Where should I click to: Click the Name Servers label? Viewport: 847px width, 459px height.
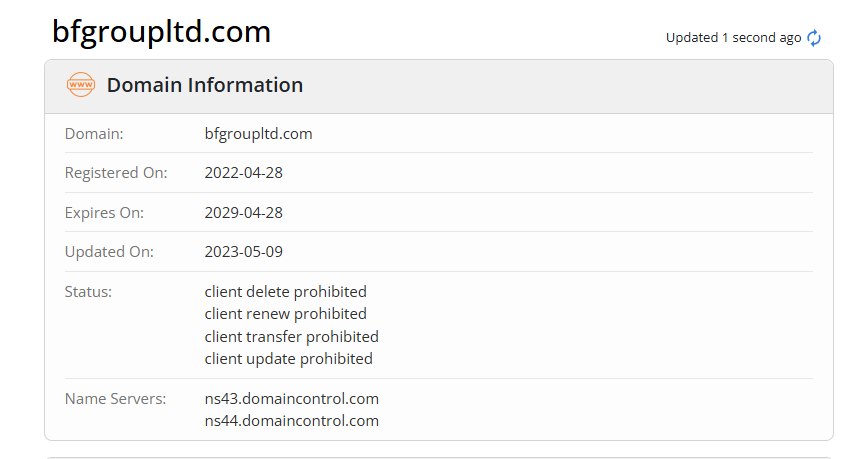point(115,398)
